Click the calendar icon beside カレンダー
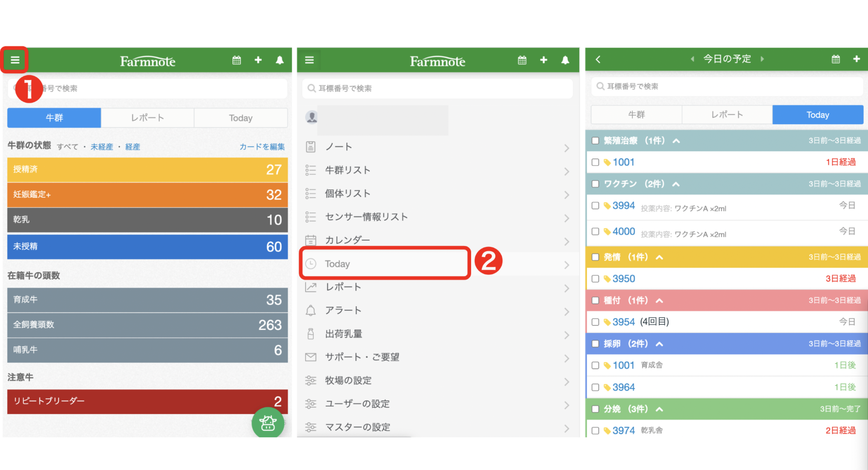Viewport: 868px width, 470px height. (311, 240)
